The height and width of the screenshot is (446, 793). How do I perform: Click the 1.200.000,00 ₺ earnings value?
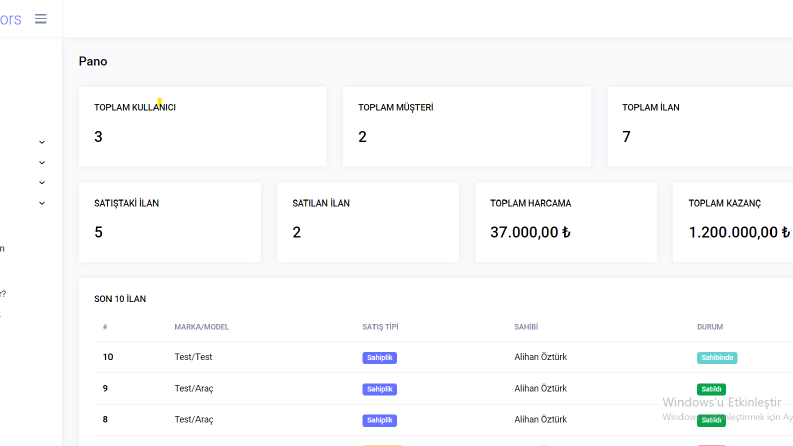pos(738,232)
